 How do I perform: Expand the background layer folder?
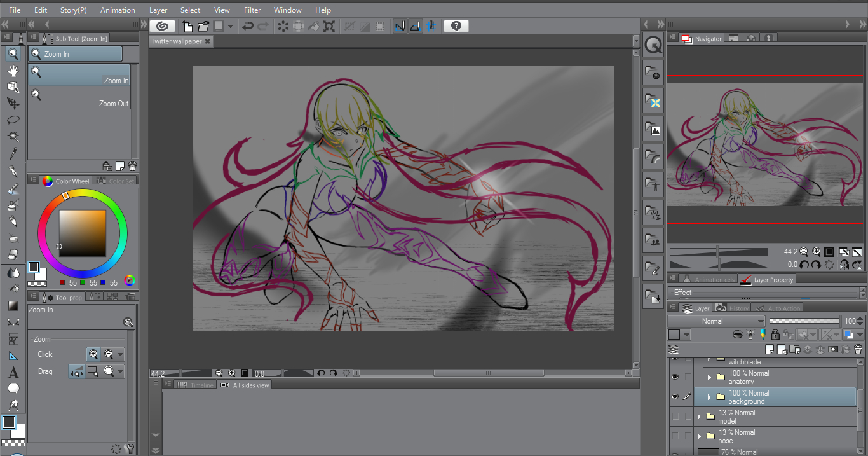[x=709, y=397]
